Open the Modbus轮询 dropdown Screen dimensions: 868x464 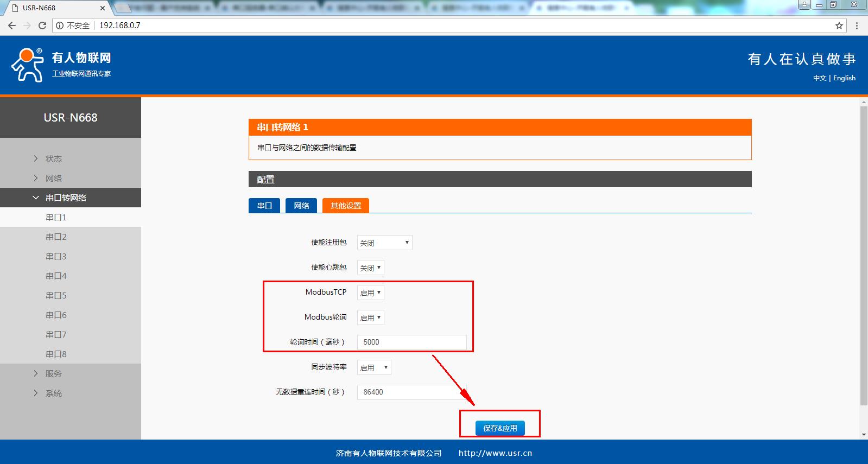pos(371,317)
